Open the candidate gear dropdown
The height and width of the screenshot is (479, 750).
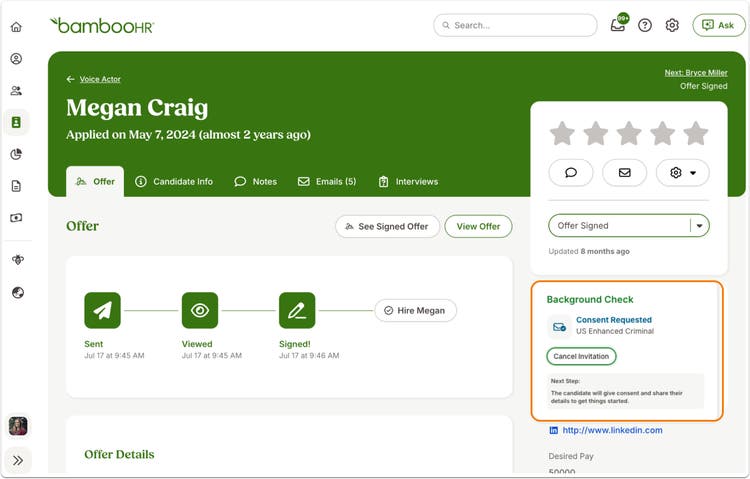click(x=683, y=173)
